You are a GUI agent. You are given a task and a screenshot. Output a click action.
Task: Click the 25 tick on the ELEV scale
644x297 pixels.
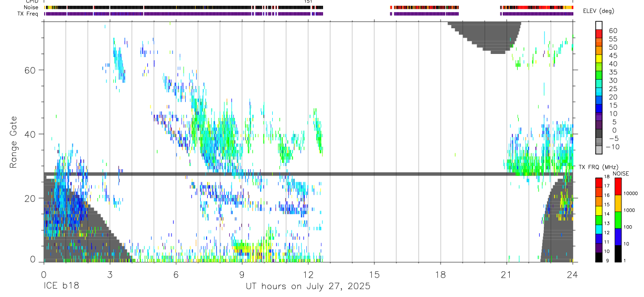click(613, 89)
